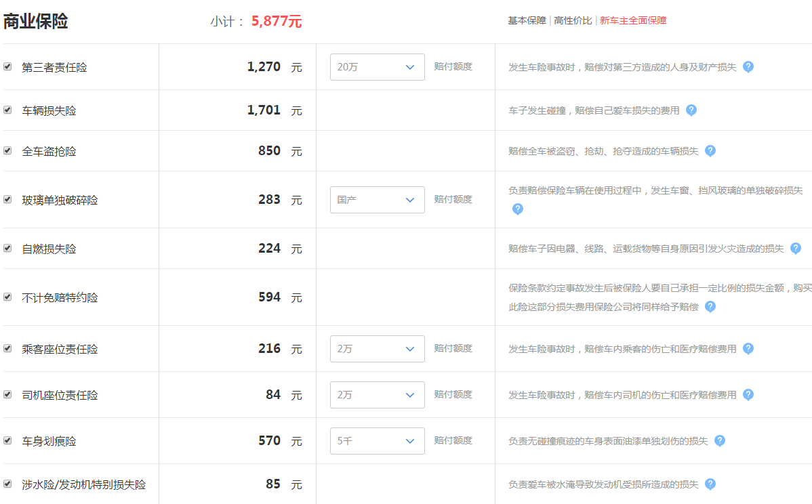Click the 车子发生碰撞 description text
The height and width of the screenshot is (504, 812).
pos(594,110)
